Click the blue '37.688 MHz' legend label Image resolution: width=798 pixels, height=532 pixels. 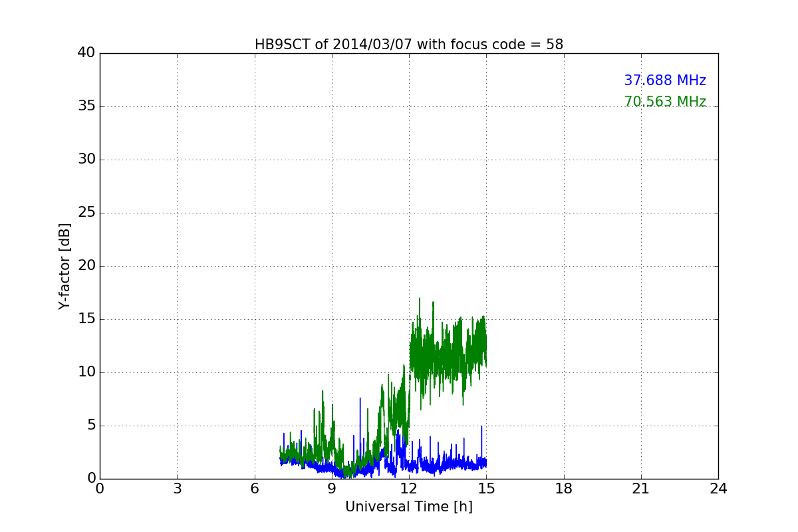665,80
